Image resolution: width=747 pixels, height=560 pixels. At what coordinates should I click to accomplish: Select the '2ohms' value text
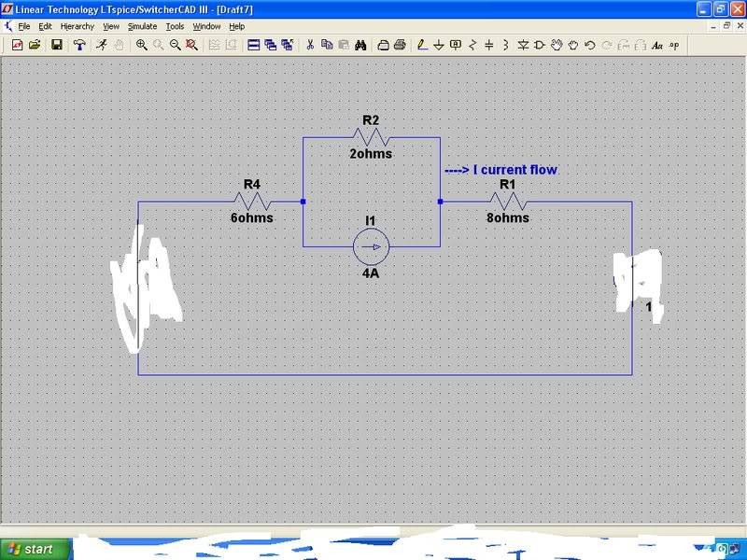tap(371, 154)
